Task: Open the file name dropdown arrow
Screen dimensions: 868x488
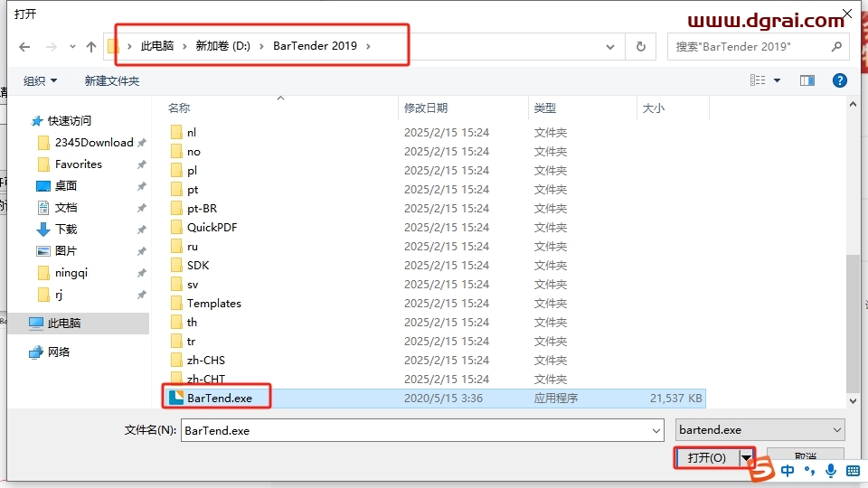Action: point(656,430)
